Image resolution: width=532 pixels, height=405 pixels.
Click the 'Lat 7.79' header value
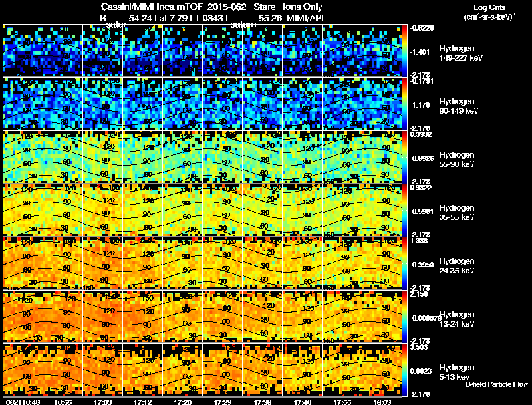tap(171, 19)
